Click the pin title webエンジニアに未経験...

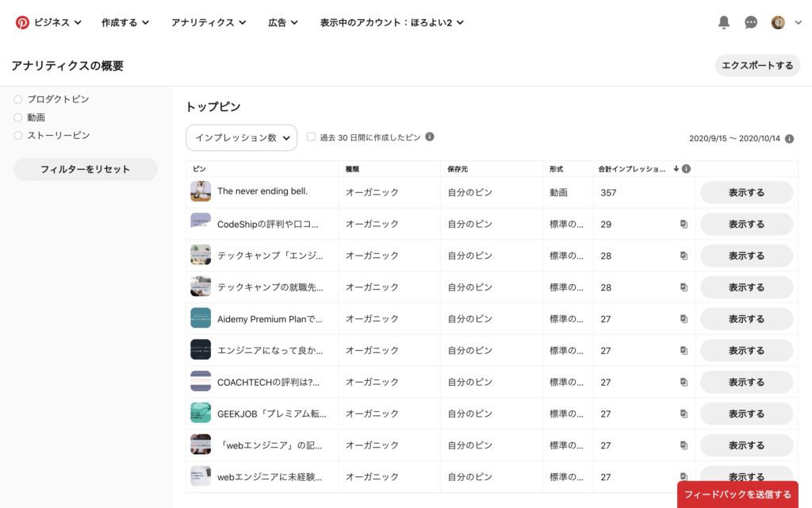click(270, 477)
